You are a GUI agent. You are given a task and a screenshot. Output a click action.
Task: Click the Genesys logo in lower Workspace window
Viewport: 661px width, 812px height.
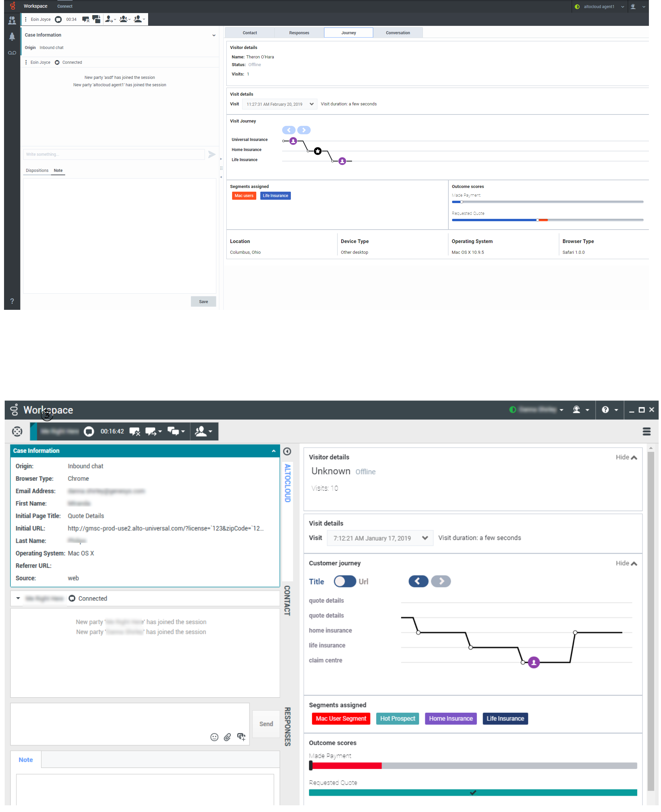coord(14,410)
